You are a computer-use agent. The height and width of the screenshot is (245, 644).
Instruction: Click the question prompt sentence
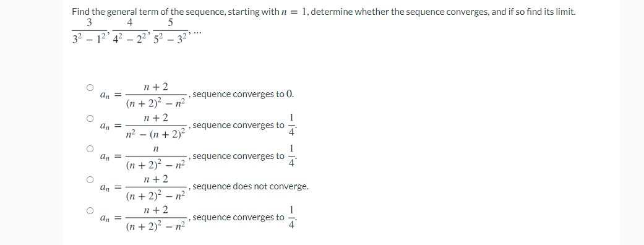(x=324, y=12)
